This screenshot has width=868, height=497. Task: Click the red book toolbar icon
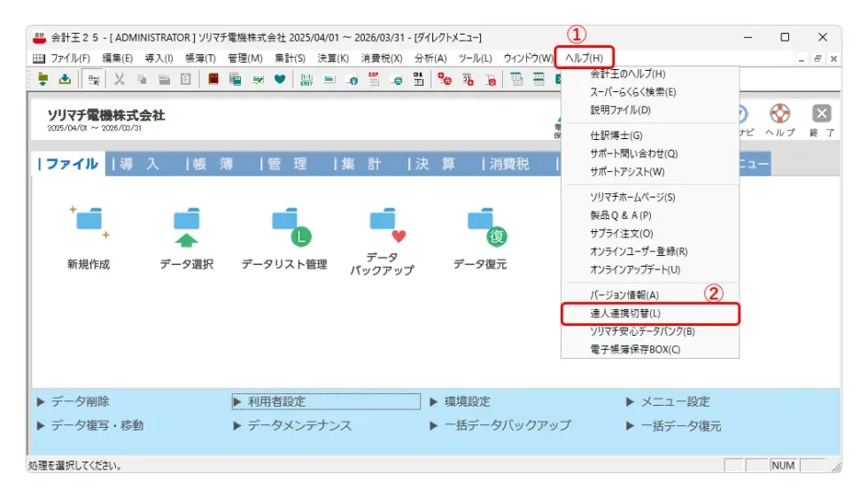click(213, 80)
